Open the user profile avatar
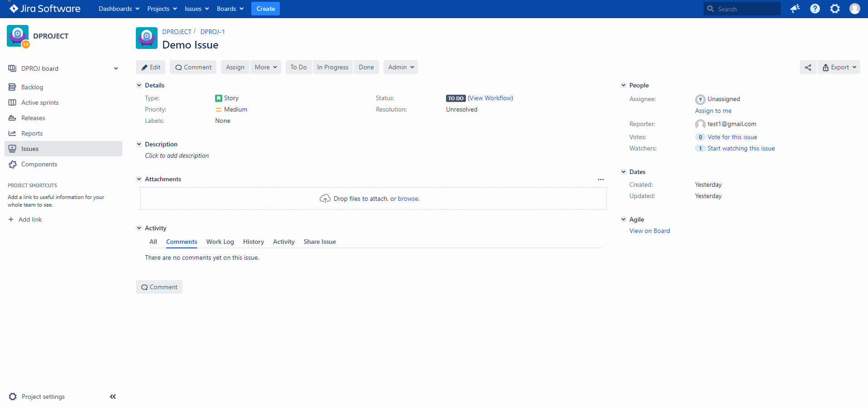 point(855,9)
